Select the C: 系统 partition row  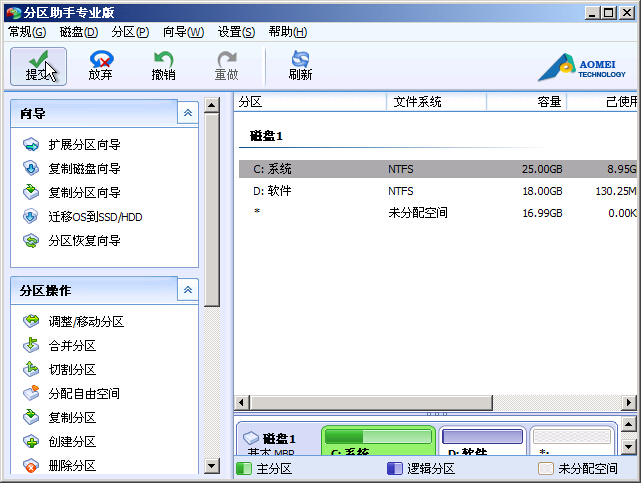pos(438,169)
